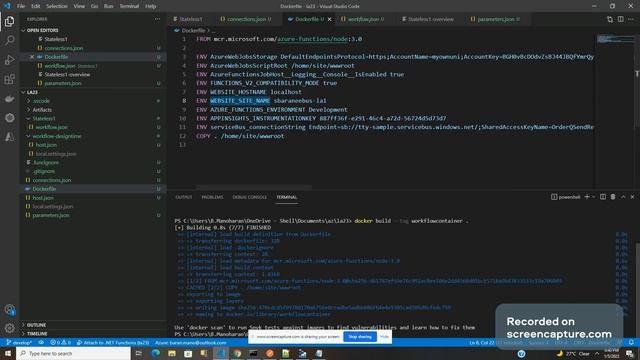Image resolution: width=640 pixels, height=360 pixels.
Task: Kill terminal with trash icon
Action: [x=613, y=197]
